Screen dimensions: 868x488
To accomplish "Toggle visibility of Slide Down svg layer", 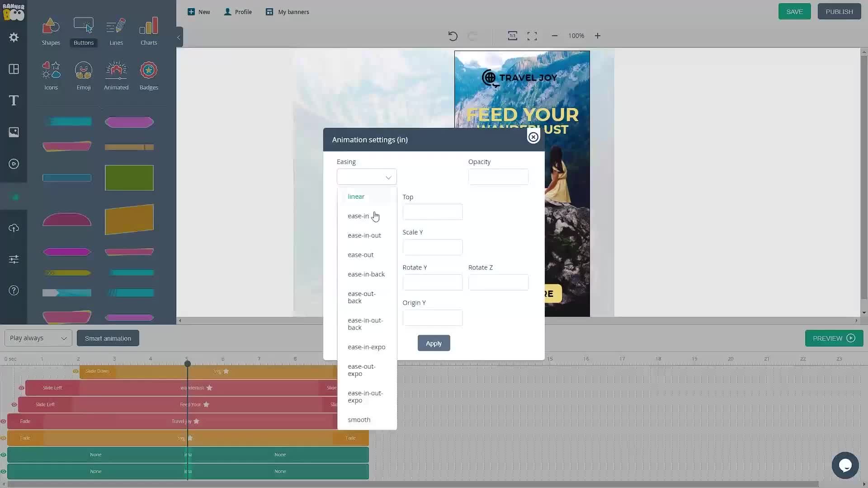I will (75, 371).
